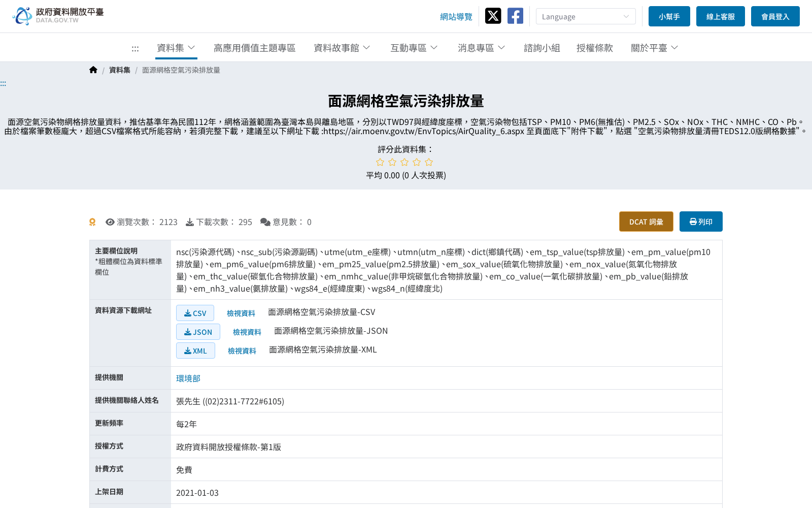
Task: Click the contact 張先生 ((02)2311-7722#6105)
Action: [x=230, y=401]
